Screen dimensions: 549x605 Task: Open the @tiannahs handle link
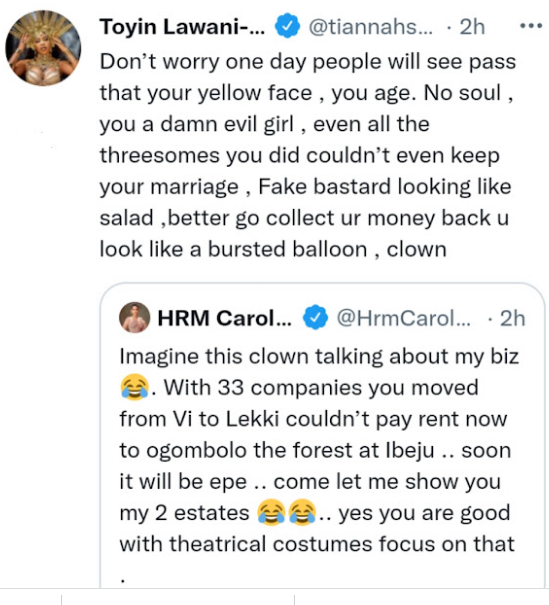(x=370, y=27)
